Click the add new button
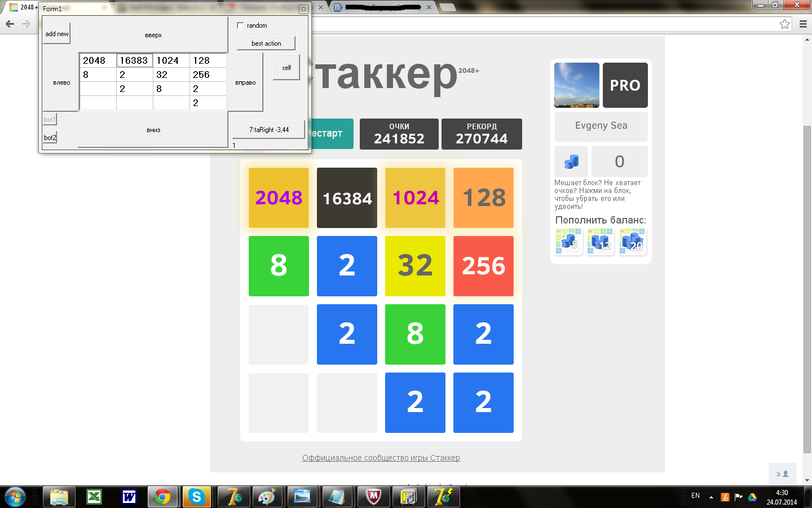This screenshot has height=508, width=812. pos(57,34)
